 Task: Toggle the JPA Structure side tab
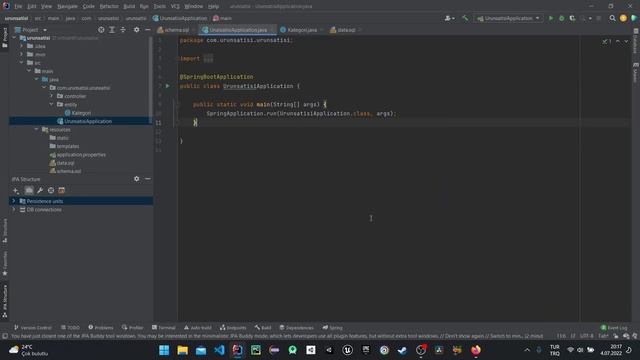click(x=5, y=301)
